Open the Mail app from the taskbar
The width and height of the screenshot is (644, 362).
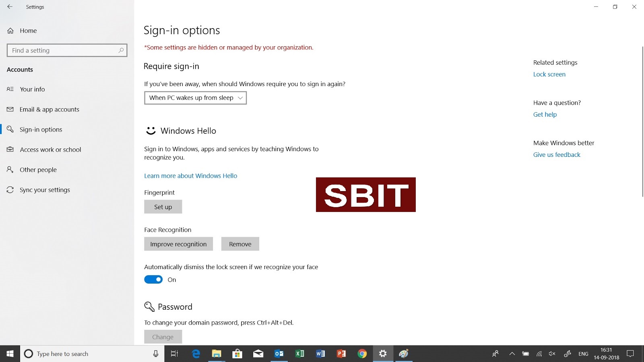[258, 354]
